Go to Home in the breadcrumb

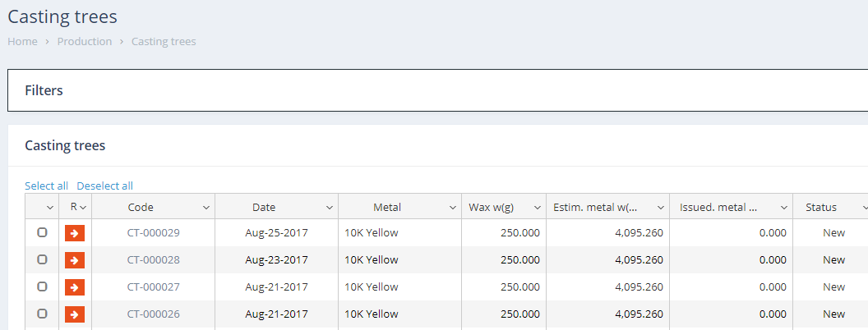coord(22,42)
